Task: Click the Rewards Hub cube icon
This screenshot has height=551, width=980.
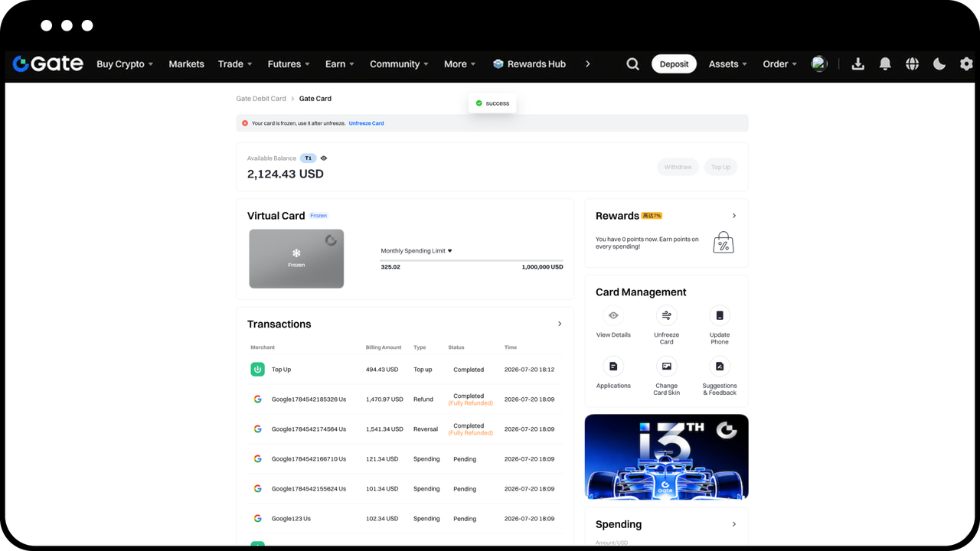Action: tap(498, 64)
